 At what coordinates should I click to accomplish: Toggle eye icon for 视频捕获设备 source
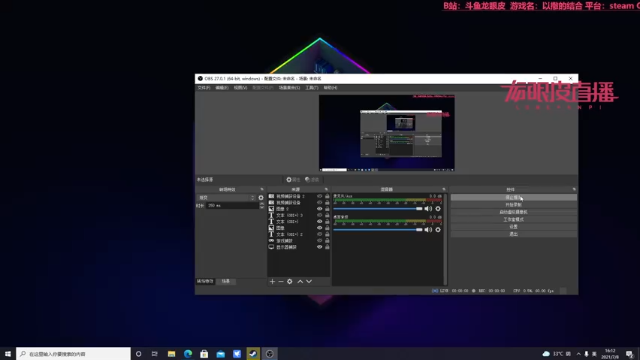tap(320, 202)
